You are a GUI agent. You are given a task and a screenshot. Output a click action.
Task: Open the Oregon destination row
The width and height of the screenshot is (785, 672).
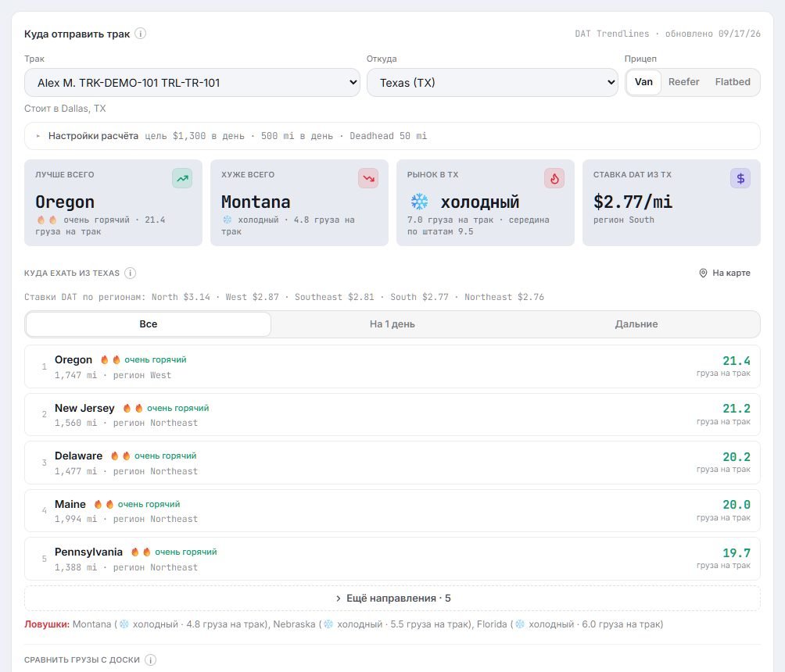pos(392,366)
